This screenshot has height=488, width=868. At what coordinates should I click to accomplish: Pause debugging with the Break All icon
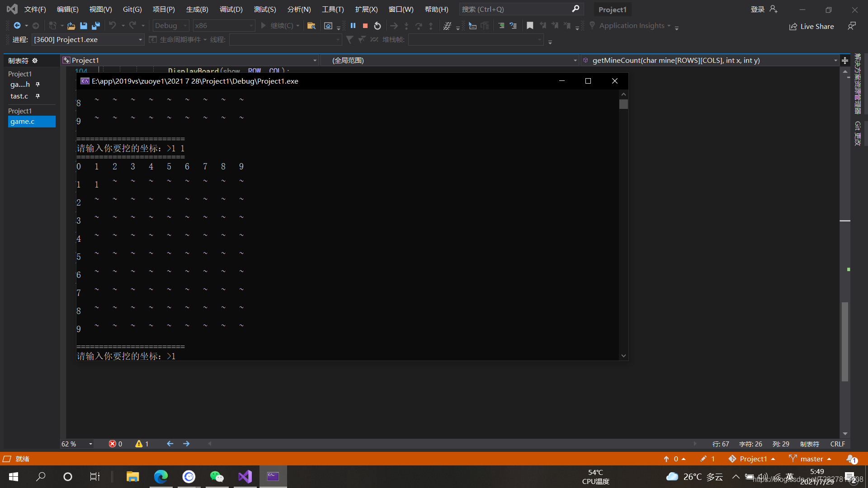click(x=353, y=26)
